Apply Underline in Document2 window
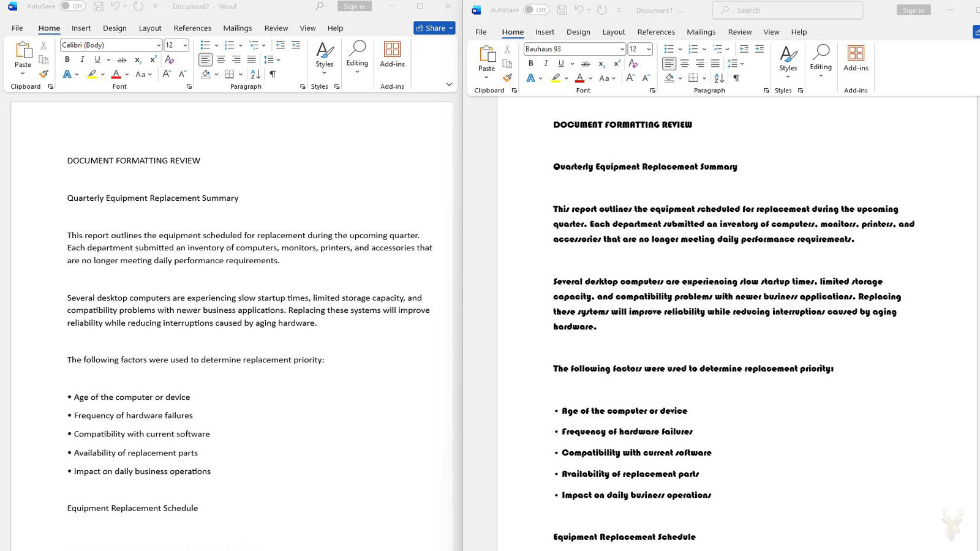The width and height of the screenshot is (980, 551). (97, 59)
